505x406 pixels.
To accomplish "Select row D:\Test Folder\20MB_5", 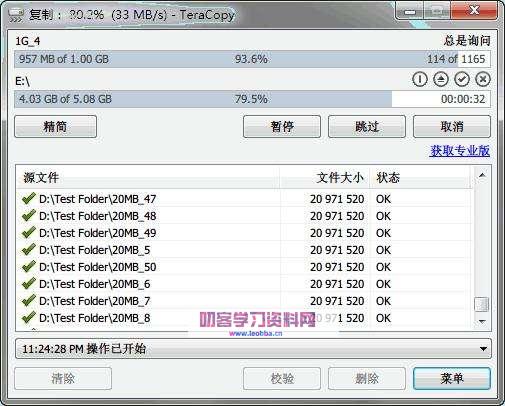I will (245, 250).
